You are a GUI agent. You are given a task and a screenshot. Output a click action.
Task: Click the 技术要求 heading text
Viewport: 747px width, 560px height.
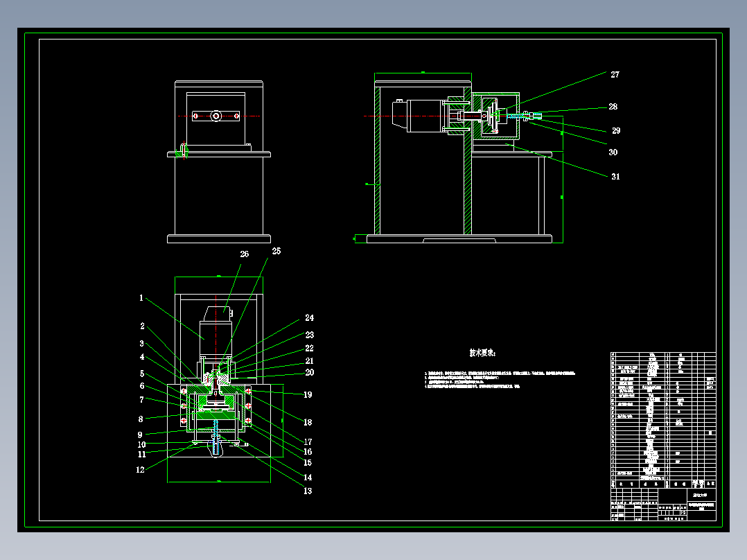click(482, 353)
